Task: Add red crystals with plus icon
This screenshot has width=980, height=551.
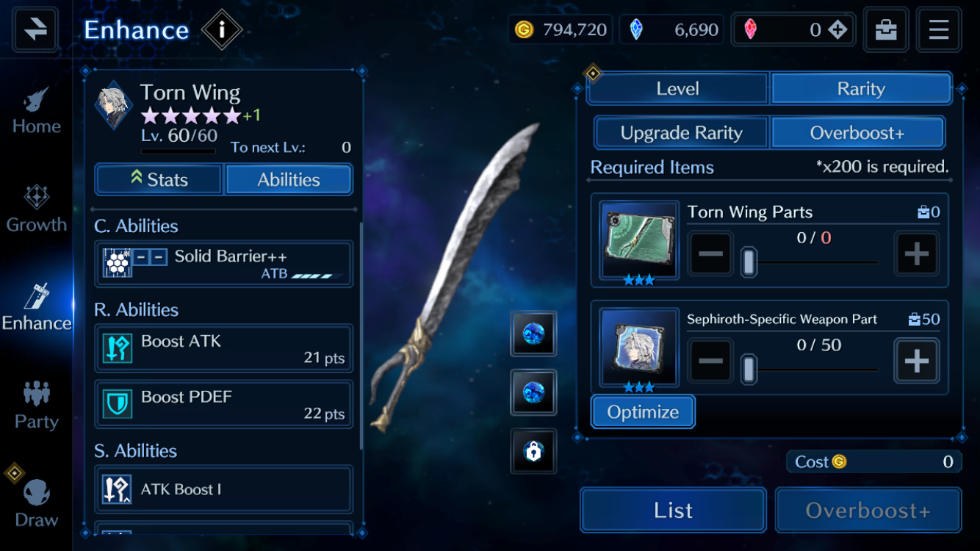Action: click(837, 29)
